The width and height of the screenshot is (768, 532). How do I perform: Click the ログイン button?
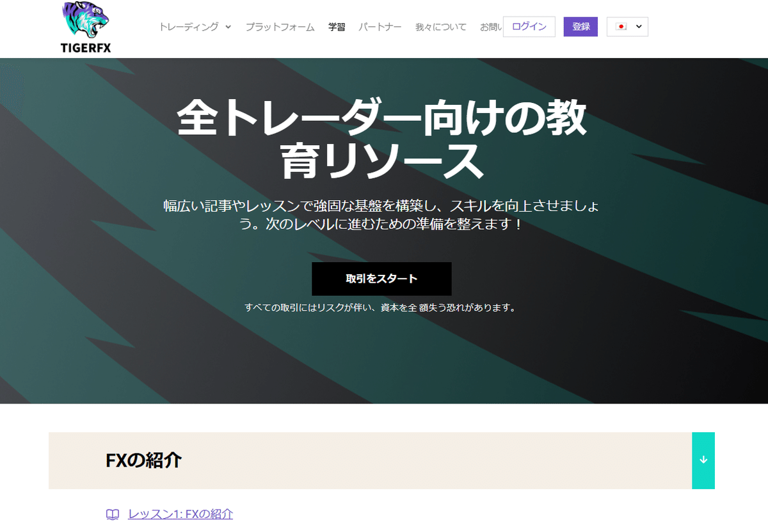click(x=529, y=27)
